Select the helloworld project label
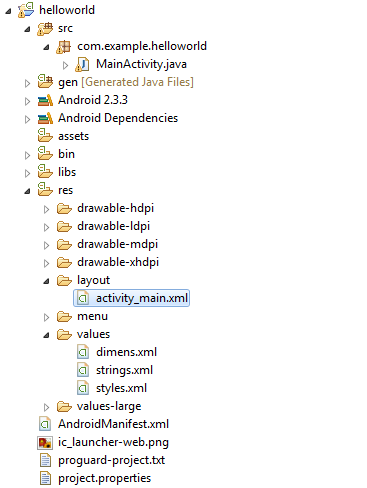The height and width of the screenshot is (488, 367). (x=67, y=10)
